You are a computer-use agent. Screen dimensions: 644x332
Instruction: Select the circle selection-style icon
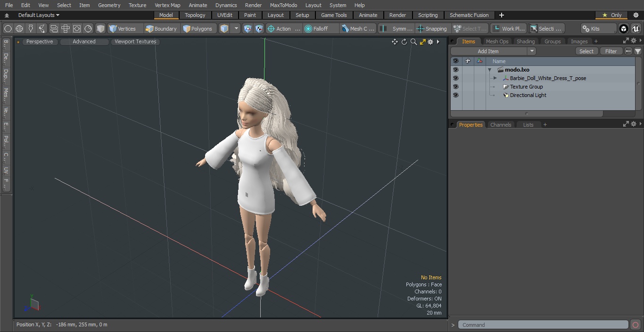8,29
